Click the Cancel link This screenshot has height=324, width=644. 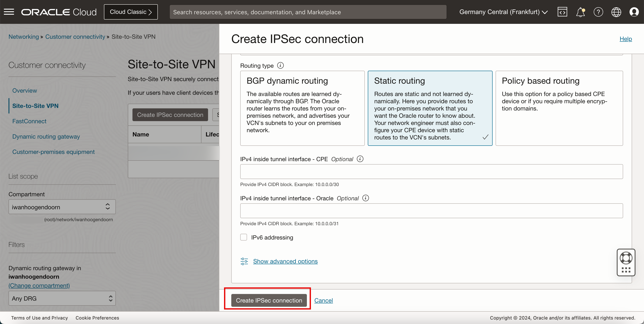(x=324, y=300)
